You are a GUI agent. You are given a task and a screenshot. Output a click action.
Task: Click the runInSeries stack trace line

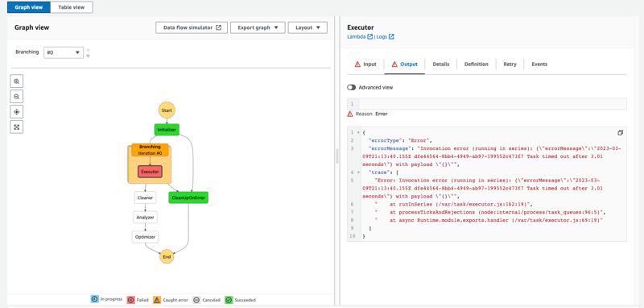(x=453, y=204)
